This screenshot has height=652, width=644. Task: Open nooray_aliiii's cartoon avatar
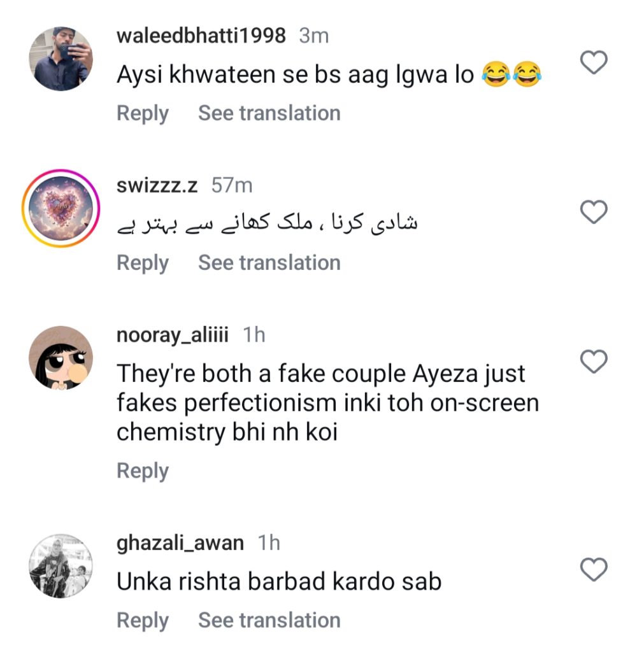click(61, 357)
